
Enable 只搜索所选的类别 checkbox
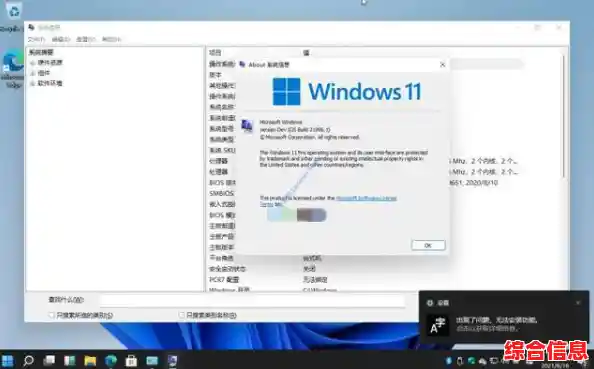tap(52, 315)
